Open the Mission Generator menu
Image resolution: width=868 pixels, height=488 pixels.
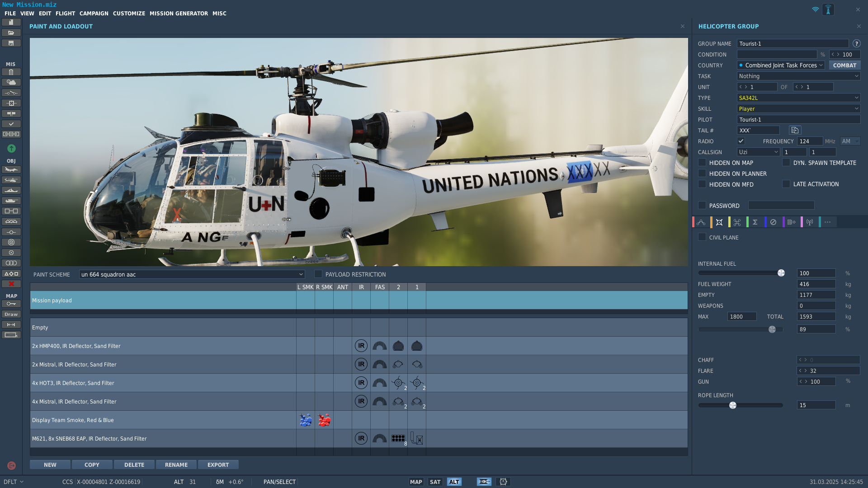tap(179, 14)
